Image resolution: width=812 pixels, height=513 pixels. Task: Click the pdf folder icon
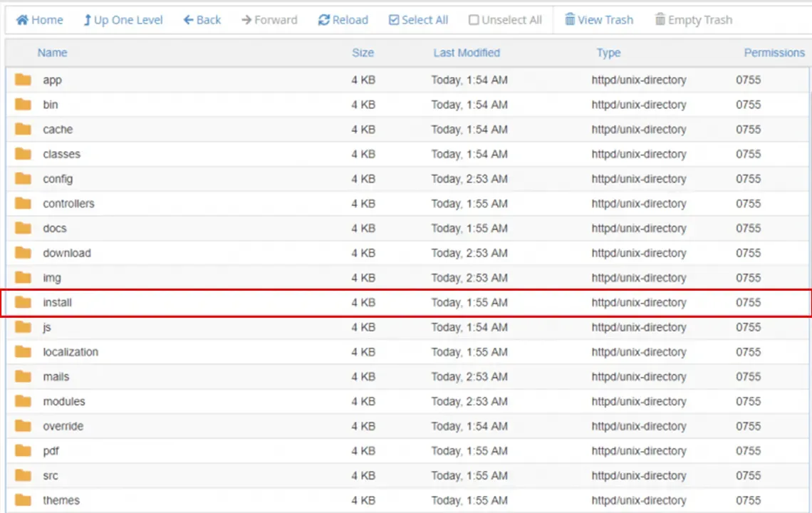[x=23, y=451]
